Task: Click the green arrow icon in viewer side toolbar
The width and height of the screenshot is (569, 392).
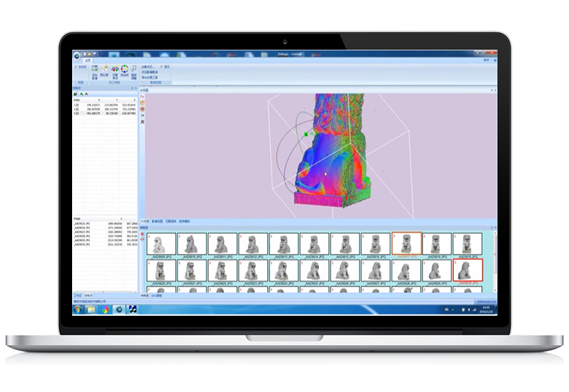Action: tap(142, 115)
